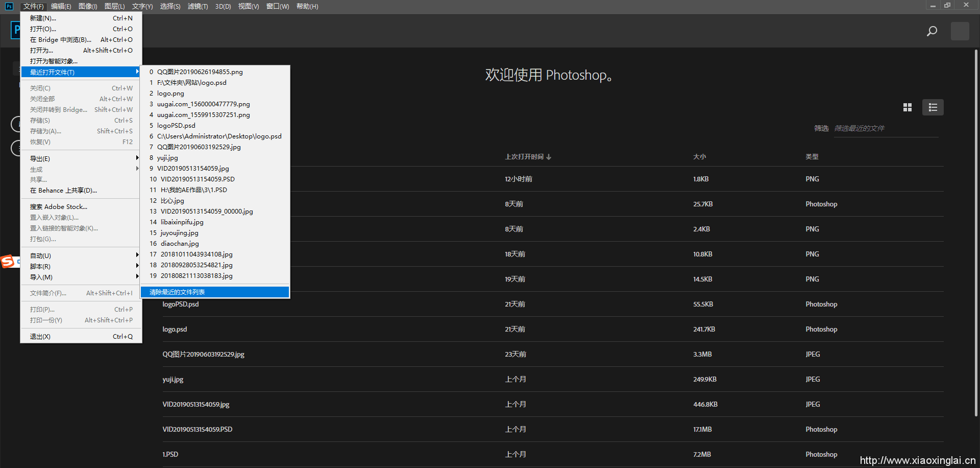The image size is (980, 468).
Task: Expand the 脚本(R) submenu
Action: tap(81, 266)
